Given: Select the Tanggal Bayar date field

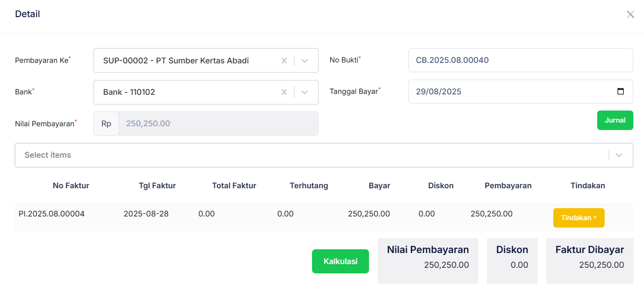Looking at the screenshot, I should 509,92.
